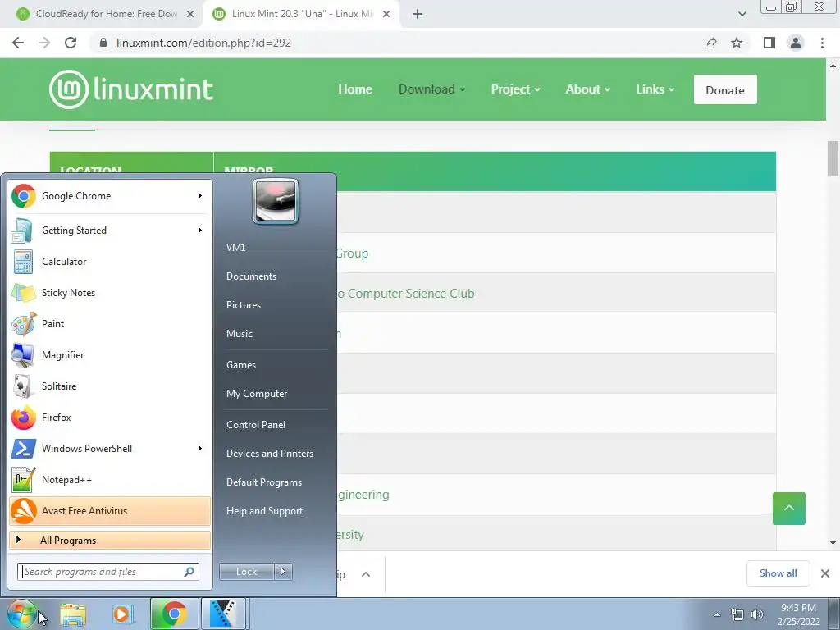This screenshot has height=630, width=840.
Task: Click the volume speaker tray icon
Action: pyautogui.click(x=757, y=614)
